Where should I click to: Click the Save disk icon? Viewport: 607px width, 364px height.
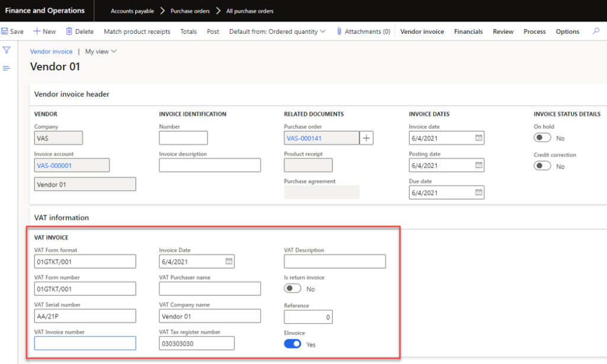[5, 31]
